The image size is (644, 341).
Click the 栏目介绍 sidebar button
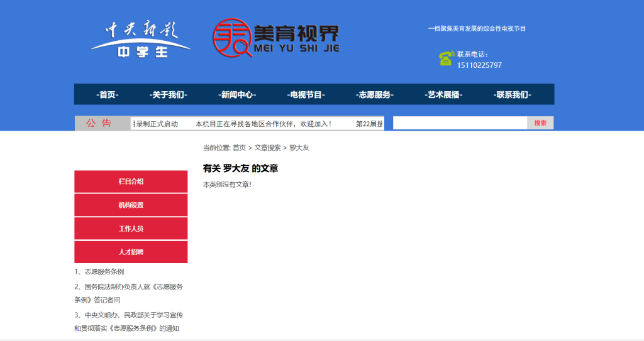coord(131,181)
